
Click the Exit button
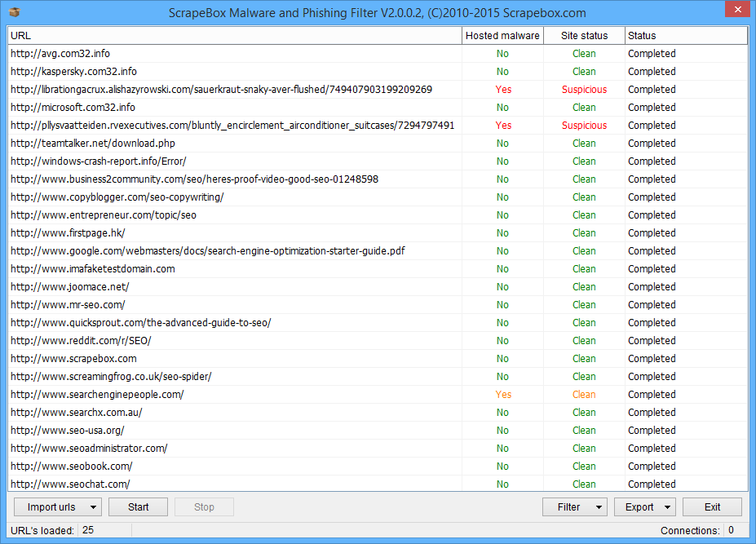[712, 507]
